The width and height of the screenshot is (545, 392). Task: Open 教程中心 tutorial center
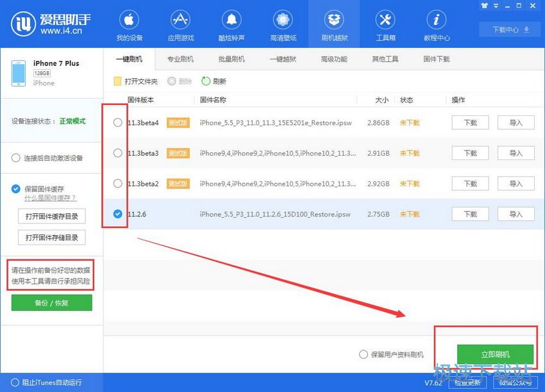[437, 26]
